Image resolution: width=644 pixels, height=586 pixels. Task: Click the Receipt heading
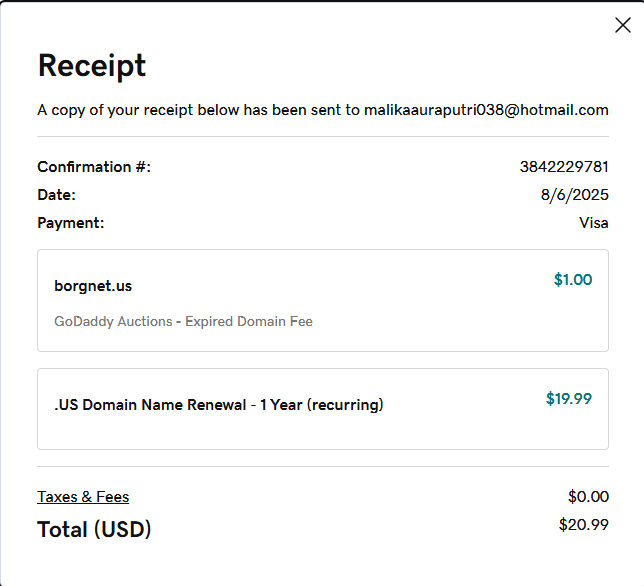(x=92, y=65)
